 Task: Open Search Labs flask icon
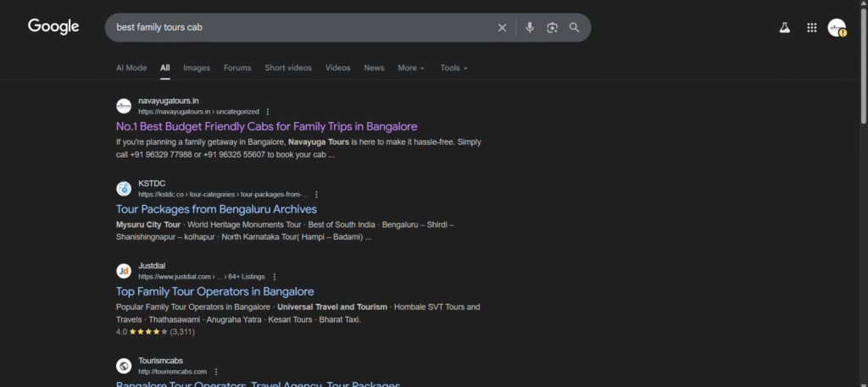coord(784,28)
